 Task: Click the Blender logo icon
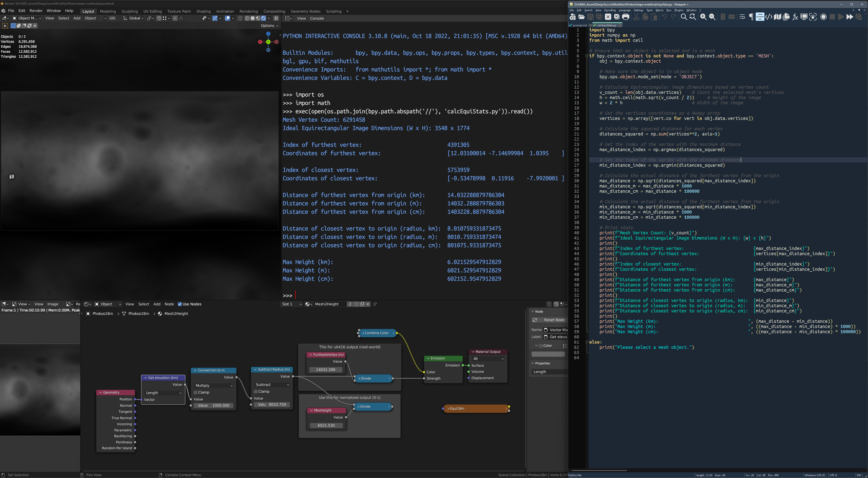[3, 11]
